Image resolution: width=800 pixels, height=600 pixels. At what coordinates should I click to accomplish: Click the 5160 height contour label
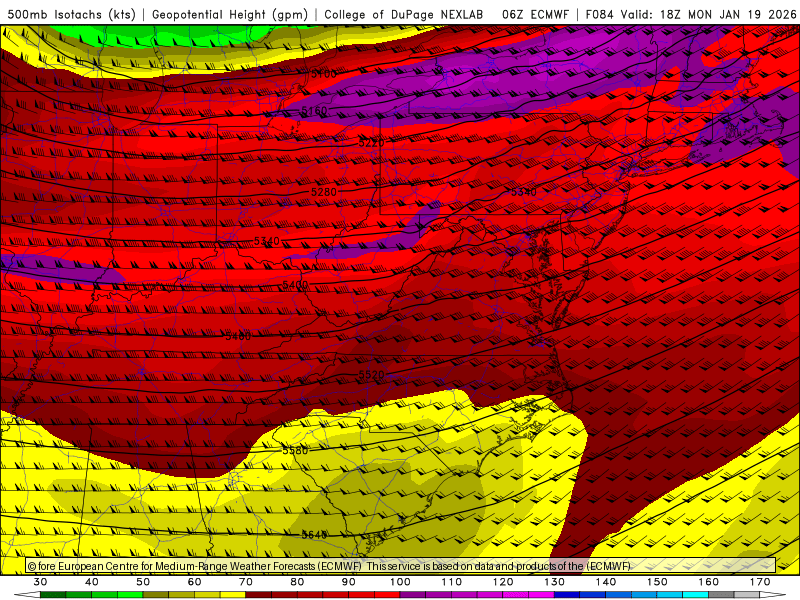[x=314, y=111]
